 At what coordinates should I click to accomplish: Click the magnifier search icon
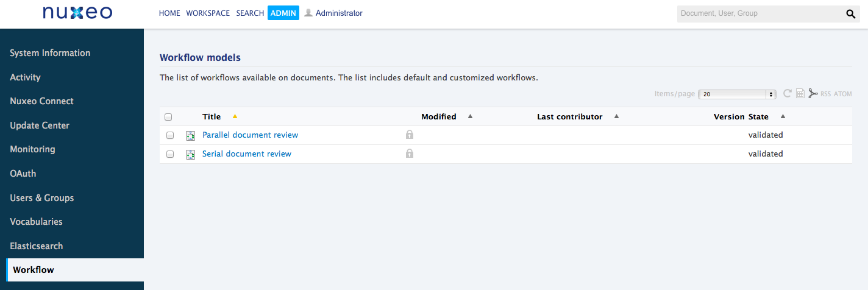point(851,14)
